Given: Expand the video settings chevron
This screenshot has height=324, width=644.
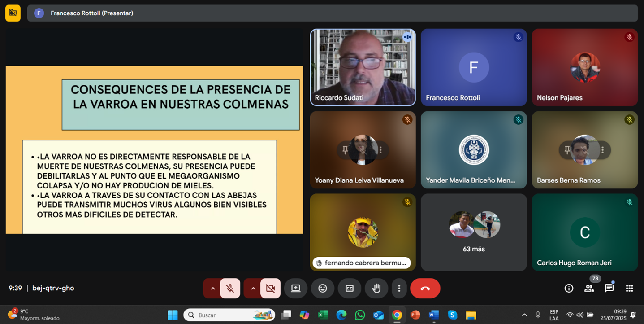Looking at the screenshot, I should [x=253, y=288].
